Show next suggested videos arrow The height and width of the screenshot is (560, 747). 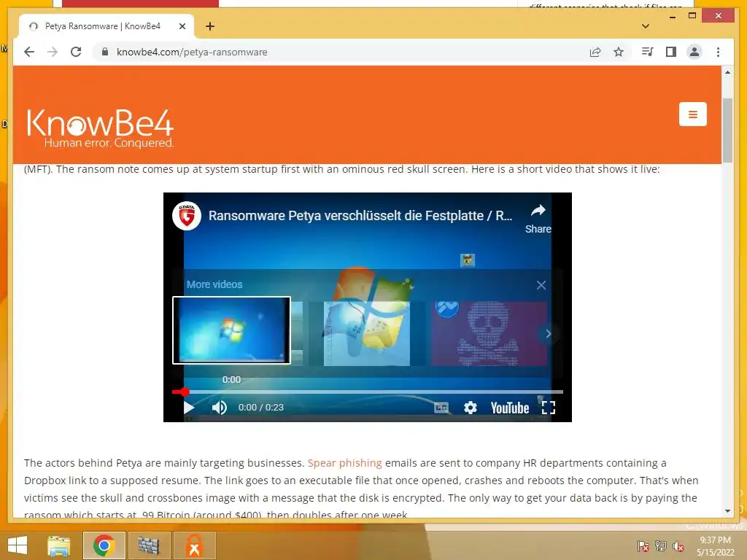[x=549, y=334]
